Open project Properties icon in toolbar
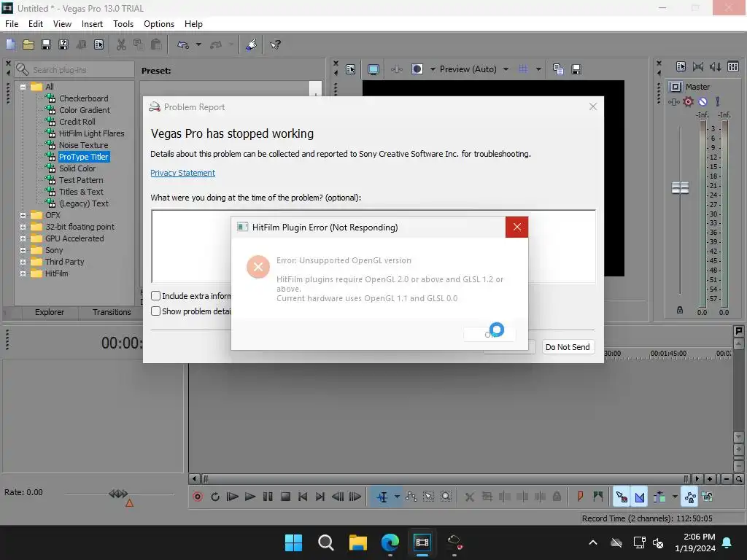The width and height of the screenshot is (747, 560). point(98,44)
